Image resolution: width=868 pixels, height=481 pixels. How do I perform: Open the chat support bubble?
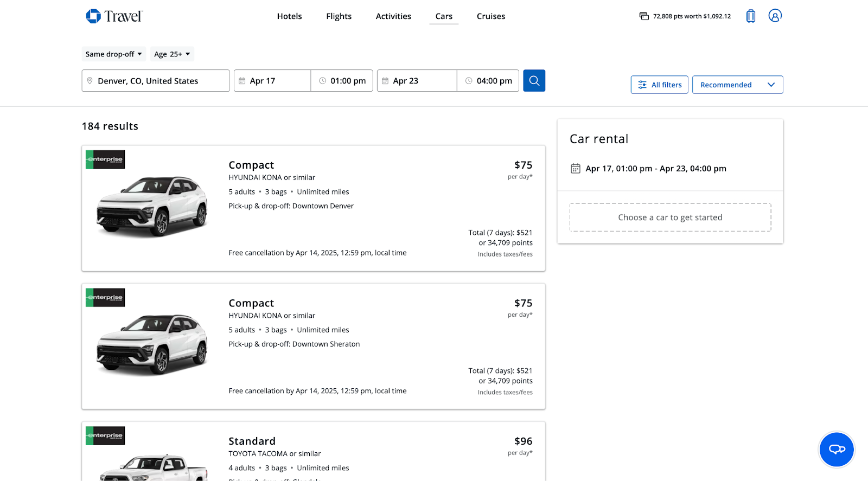tap(837, 449)
